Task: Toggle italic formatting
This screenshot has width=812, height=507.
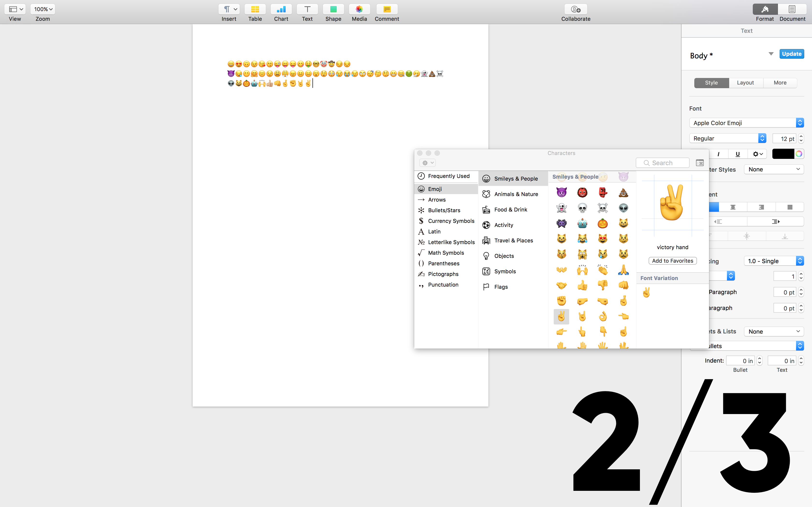Action: 718,154
